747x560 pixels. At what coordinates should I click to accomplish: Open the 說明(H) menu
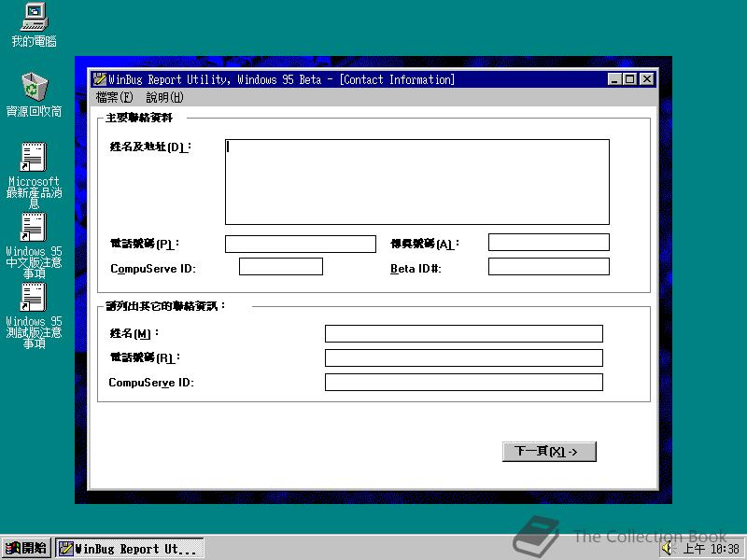click(164, 97)
